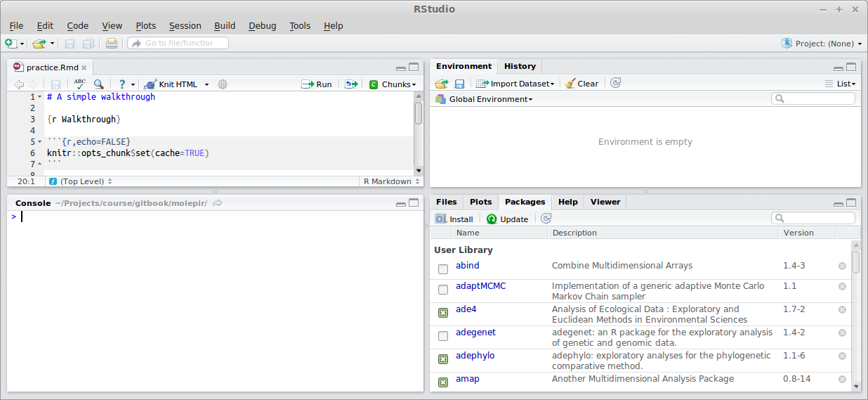868x400 pixels.
Task: Open the Build menu
Action: (225, 26)
